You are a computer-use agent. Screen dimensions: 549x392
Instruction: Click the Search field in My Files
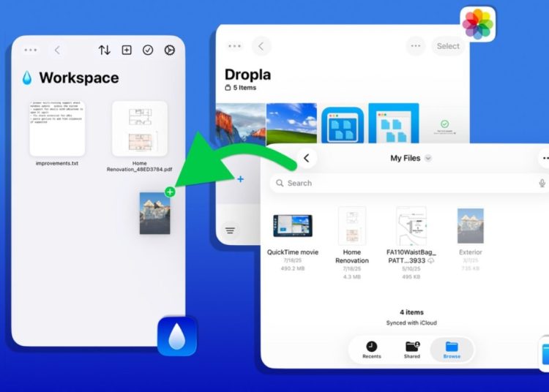click(x=403, y=183)
